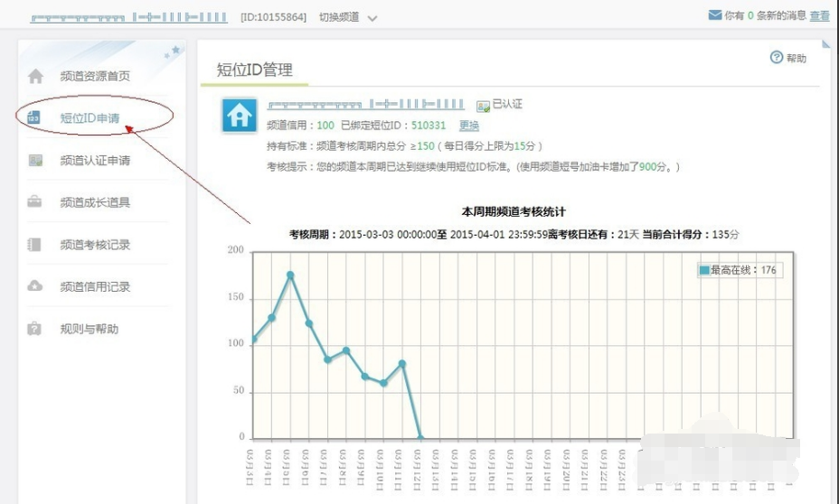Click the channel name link beside avatar
839x504 pixels.
(366, 104)
